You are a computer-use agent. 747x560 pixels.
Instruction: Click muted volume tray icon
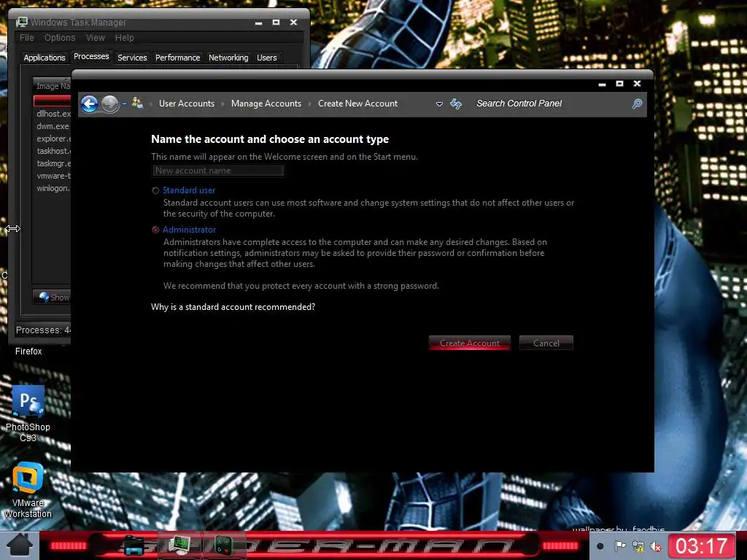[x=656, y=547]
